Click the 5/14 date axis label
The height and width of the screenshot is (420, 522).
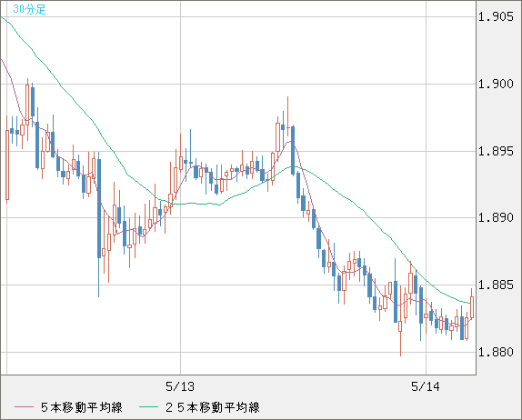[426, 386]
